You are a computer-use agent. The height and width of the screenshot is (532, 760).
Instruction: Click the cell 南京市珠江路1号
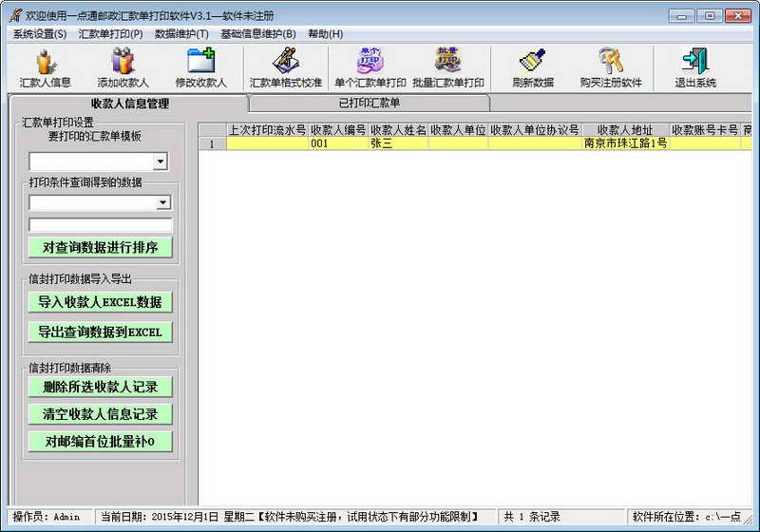coord(625,143)
